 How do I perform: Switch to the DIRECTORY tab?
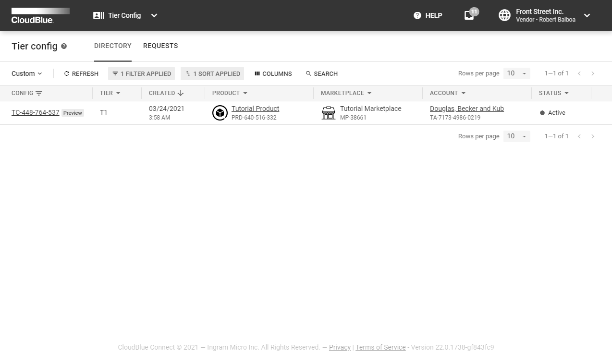(113, 46)
